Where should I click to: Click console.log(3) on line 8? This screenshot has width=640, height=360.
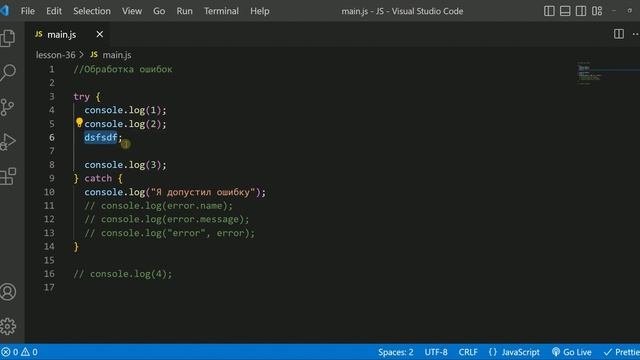(125, 165)
